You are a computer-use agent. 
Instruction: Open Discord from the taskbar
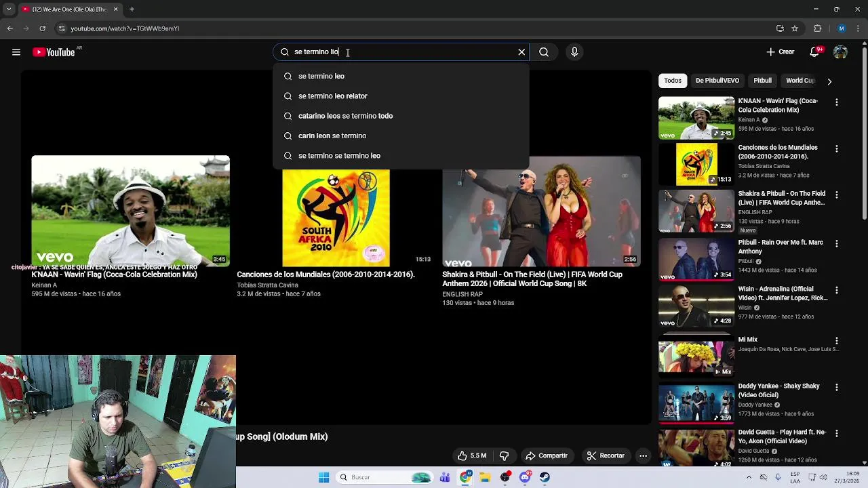pos(525,477)
